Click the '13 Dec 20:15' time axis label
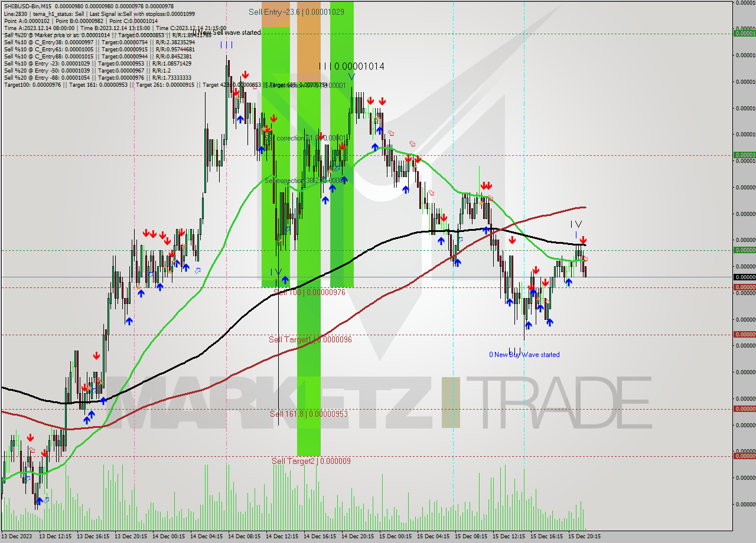Viewport: 756px width, 543px height. 131,537
